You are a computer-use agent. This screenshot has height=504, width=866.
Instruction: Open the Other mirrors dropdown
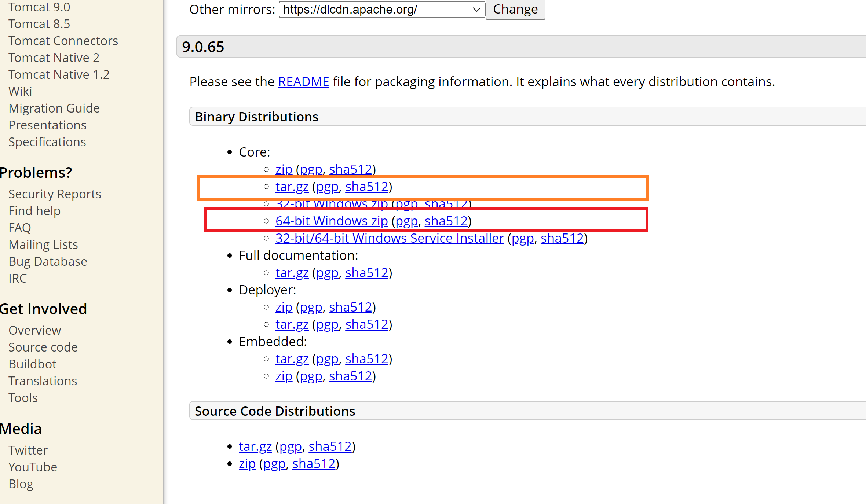(x=381, y=9)
